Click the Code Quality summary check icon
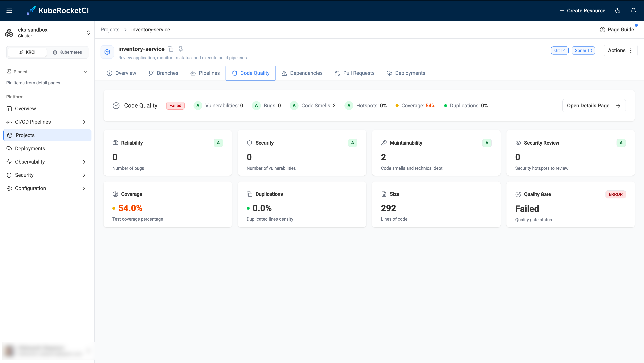The image size is (644, 363). (x=116, y=106)
